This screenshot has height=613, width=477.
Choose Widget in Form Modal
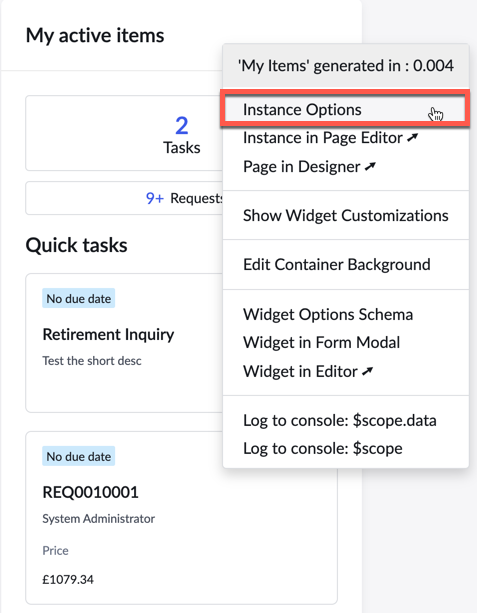[346, 343]
